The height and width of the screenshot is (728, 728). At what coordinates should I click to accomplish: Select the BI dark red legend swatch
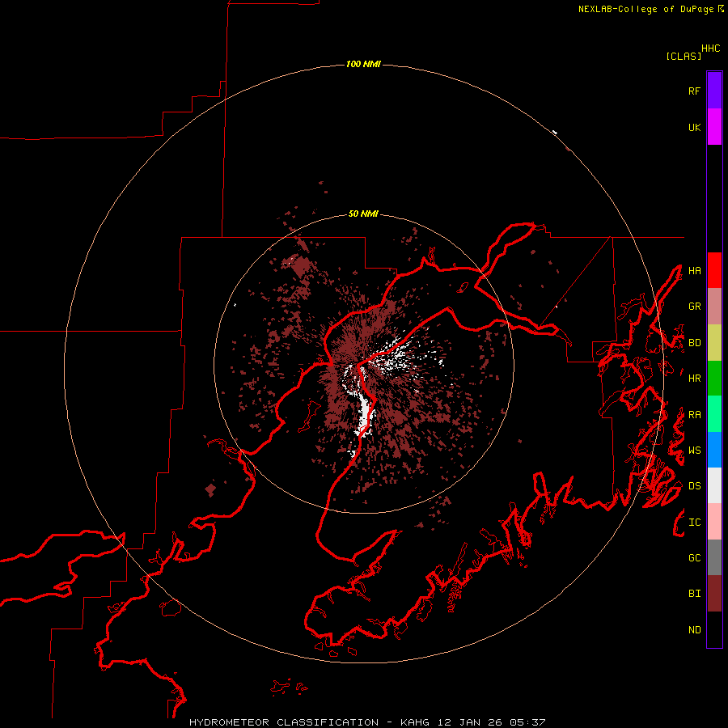(714, 594)
